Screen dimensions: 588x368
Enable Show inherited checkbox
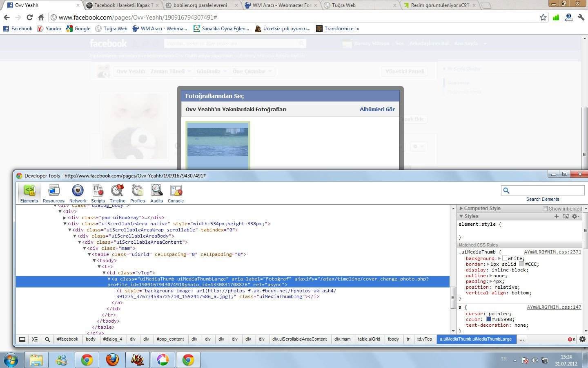[x=545, y=209]
